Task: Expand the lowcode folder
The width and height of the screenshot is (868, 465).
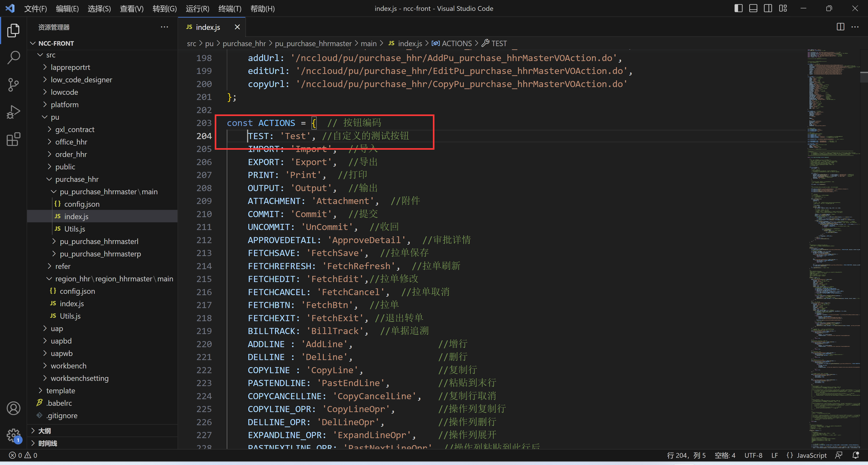Action: (x=64, y=92)
